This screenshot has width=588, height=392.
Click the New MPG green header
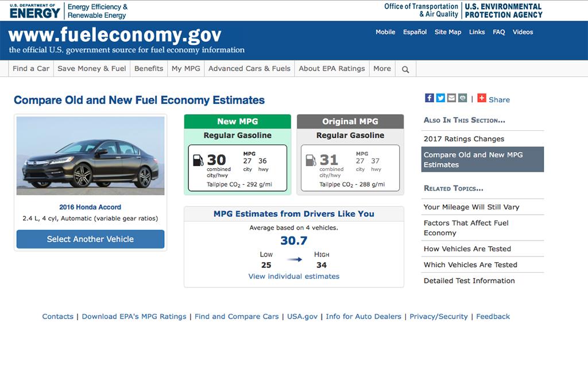pyautogui.click(x=237, y=122)
